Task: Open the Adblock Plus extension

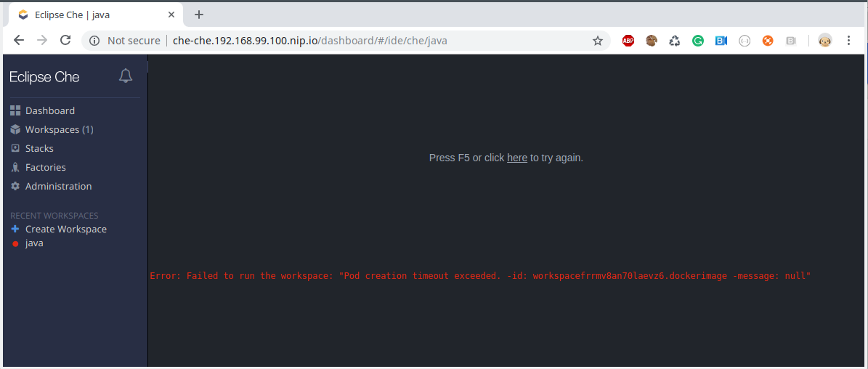Action: (x=628, y=41)
